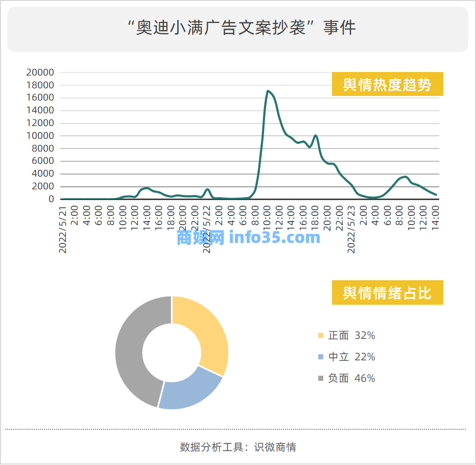Click the y-axis label 18000
This screenshot has height=465, width=476.
click(40, 85)
